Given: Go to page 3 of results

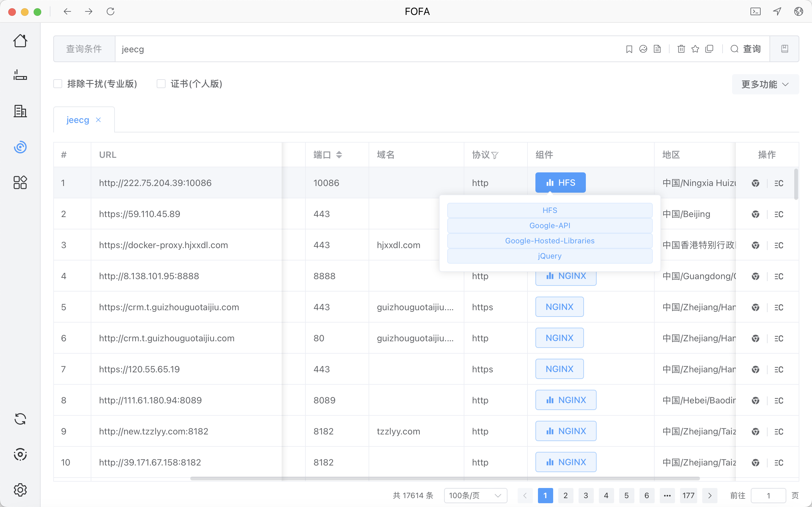Looking at the screenshot, I should click(586, 495).
